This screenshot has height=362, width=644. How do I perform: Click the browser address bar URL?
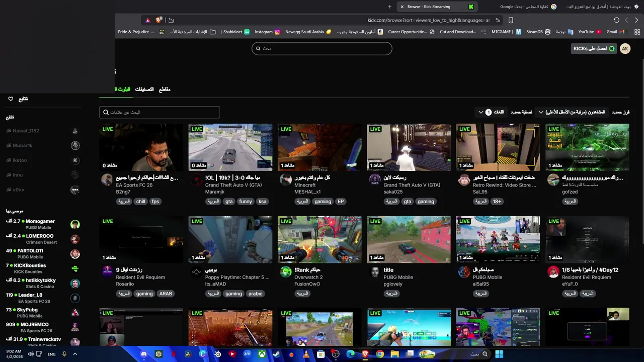click(x=429, y=20)
